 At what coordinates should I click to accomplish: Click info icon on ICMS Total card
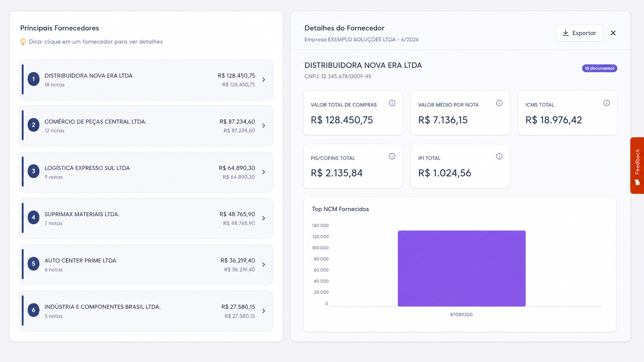pyautogui.click(x=607, y=103)
